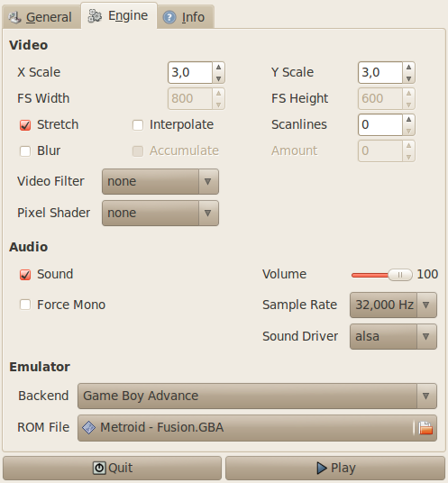The image size is (448, 483).
Task: Open the Video Filter dropdown
Action: tap(160, 181)
